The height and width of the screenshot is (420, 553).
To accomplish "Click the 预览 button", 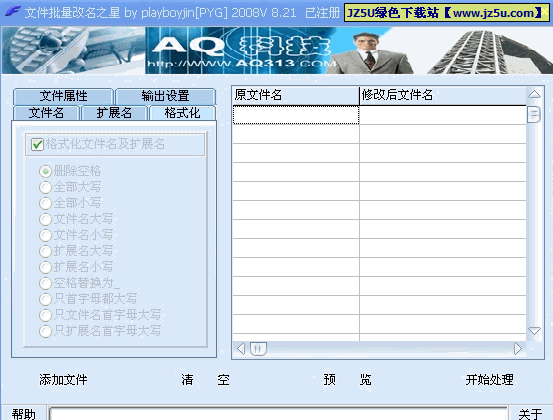I will coord(347,380).
